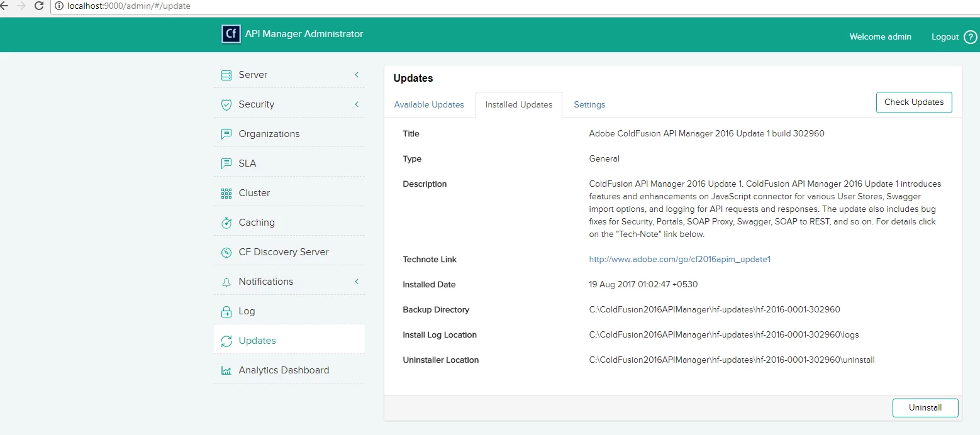The width and height of the screenshot is (980, 435).
Task: Click the Log lock icon
Action: click(x=226, y=311)
